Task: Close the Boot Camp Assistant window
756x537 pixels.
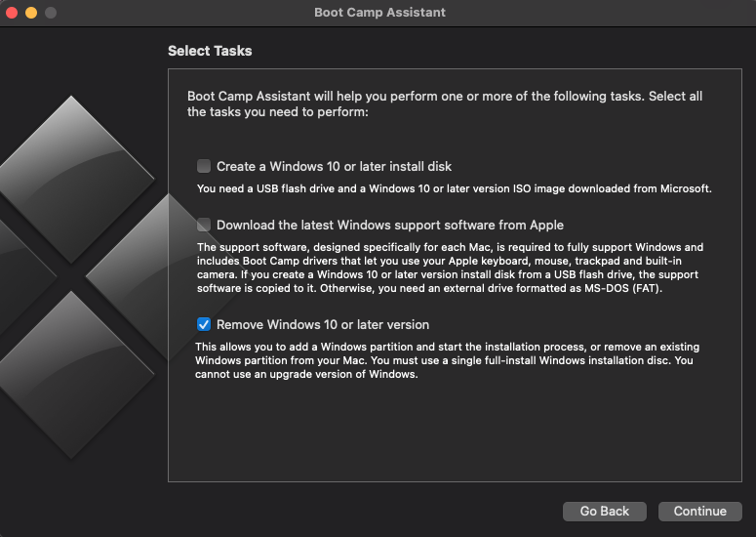Action: pyautogui.click(x=13, y=13)
